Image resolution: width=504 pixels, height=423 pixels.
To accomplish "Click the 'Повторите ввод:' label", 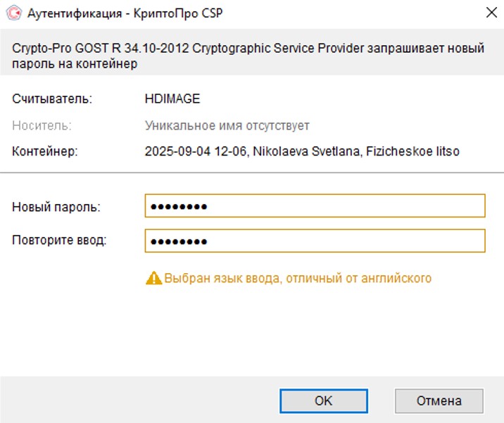I will pos(59,240).
